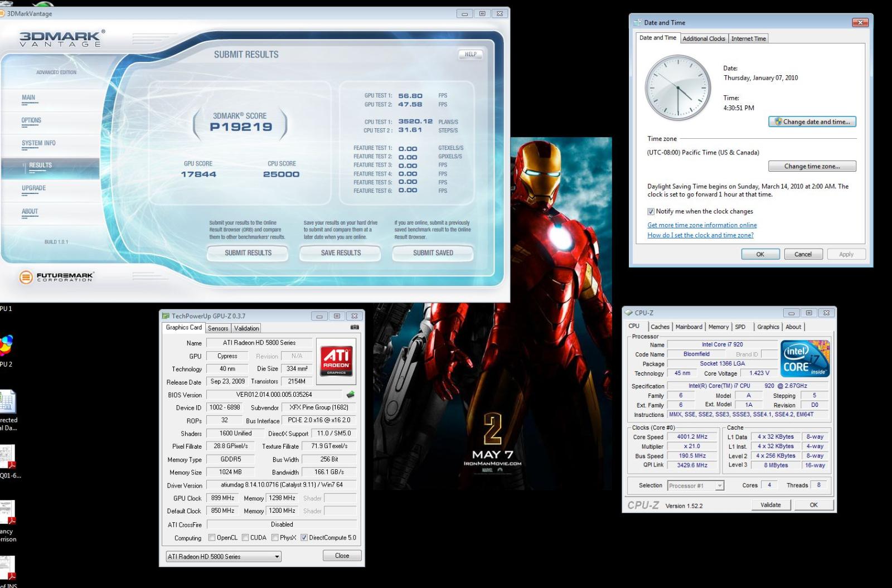Click the ATI Radeon logo in GPU-Z
The image size is (892, 588).
click(x=337, y=361)
